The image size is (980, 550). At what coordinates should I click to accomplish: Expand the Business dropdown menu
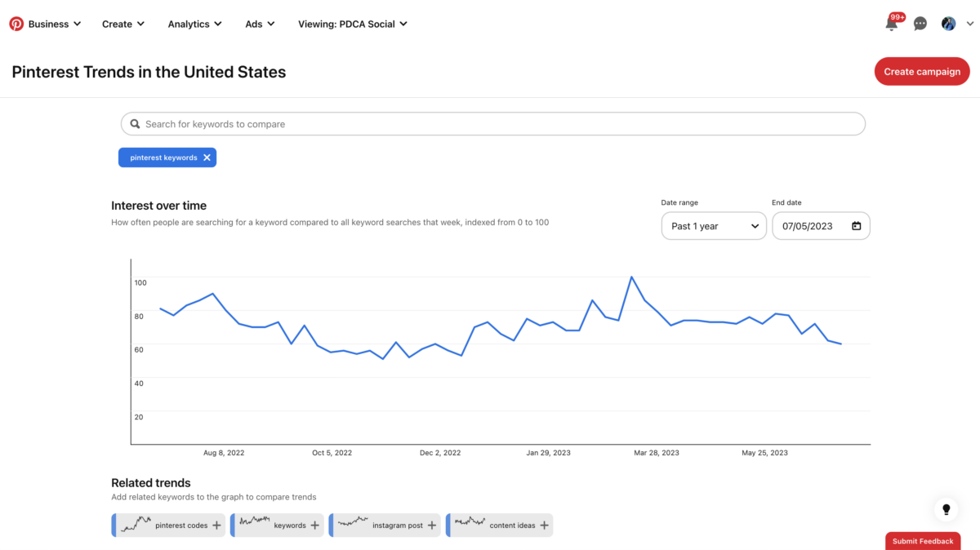[55, 24]
